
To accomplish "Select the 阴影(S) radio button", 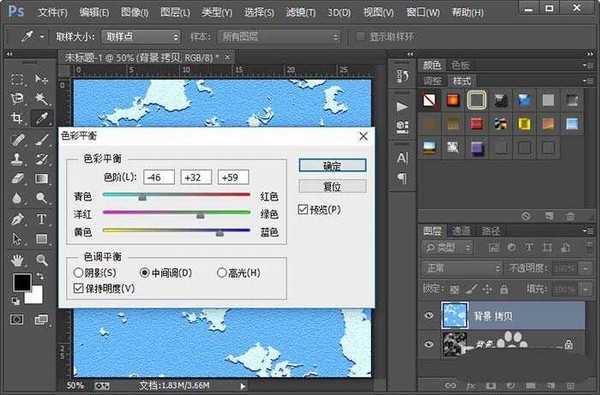I will 78,273.
